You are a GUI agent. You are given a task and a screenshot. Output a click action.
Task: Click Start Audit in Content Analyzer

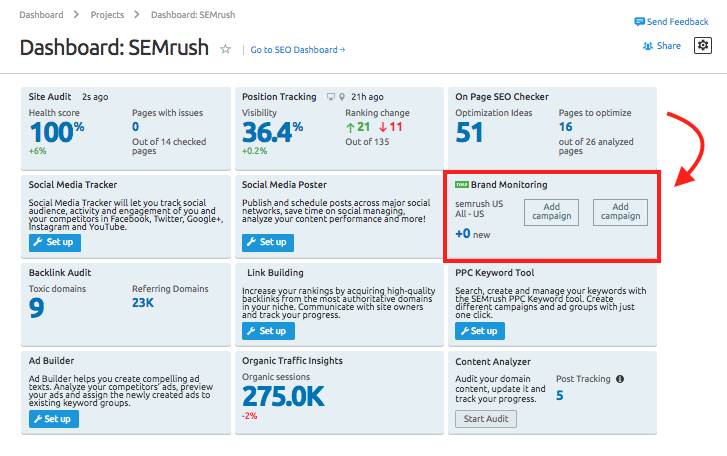[x=486, y=419]
